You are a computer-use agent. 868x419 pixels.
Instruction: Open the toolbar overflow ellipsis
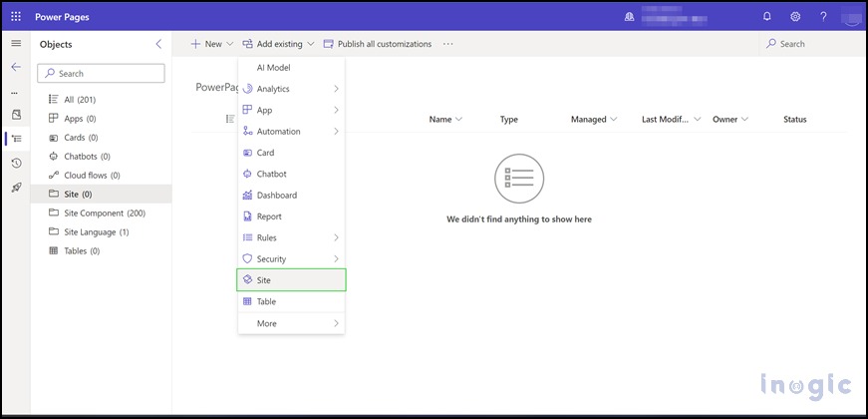[x=448, y=44]
